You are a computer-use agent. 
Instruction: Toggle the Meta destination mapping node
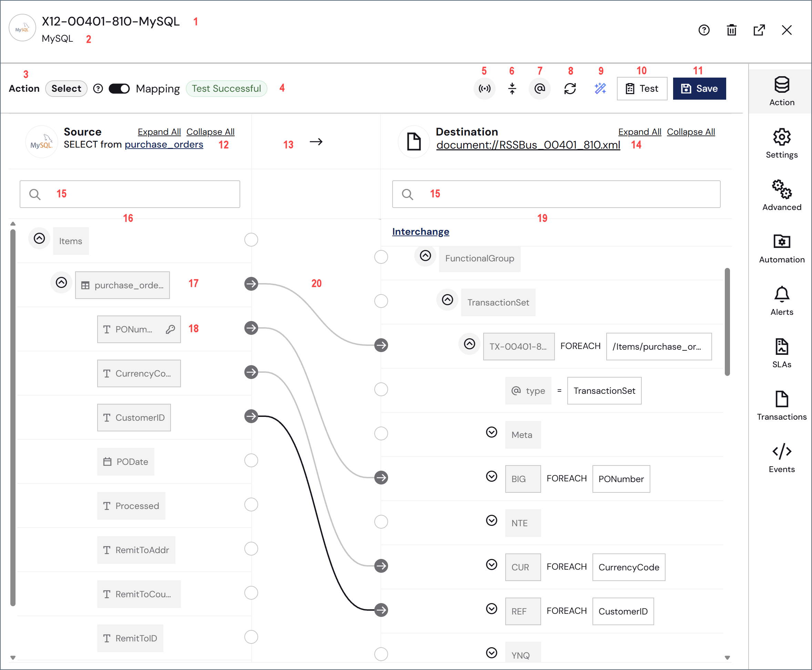click(x=381, y=433)
